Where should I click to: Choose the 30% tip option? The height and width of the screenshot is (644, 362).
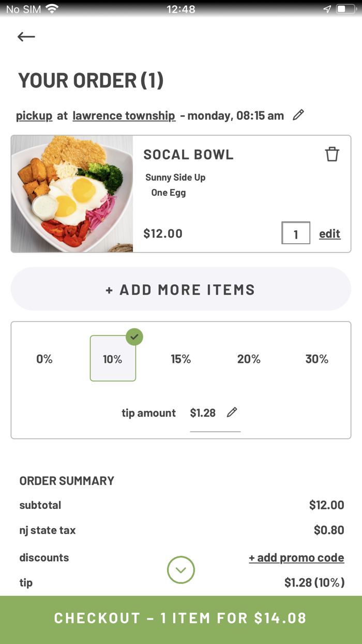click(x=317, y=358)
